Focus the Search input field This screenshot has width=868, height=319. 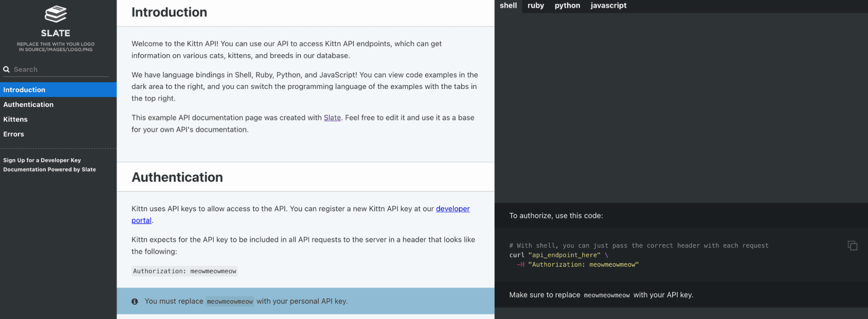pos(56,69)
